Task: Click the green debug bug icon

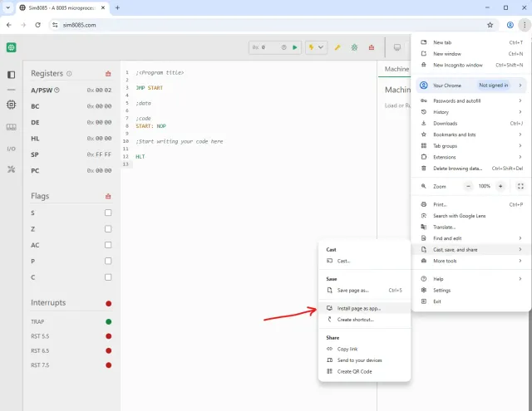Action: pos(354,47)
